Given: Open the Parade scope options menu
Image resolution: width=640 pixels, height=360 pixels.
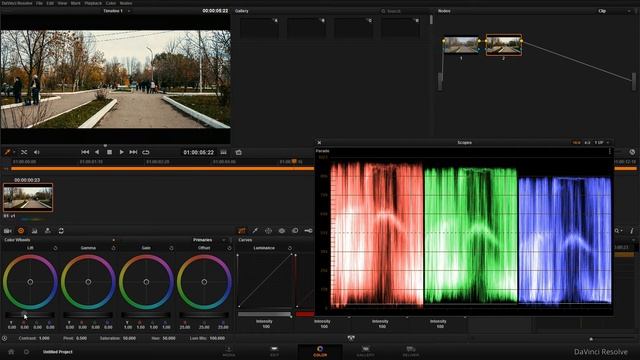Looking at the screenshot, I should [x=610, y=151].
